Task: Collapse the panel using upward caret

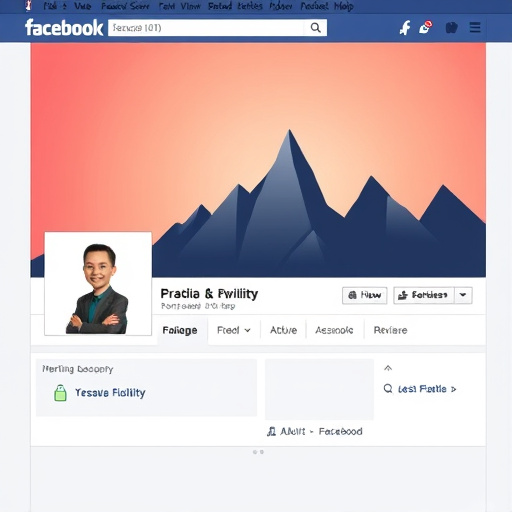Action: 388,368
